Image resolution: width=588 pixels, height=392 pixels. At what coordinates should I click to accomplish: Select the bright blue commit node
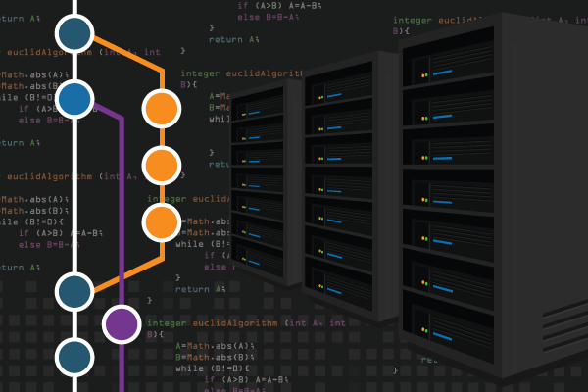74,99
